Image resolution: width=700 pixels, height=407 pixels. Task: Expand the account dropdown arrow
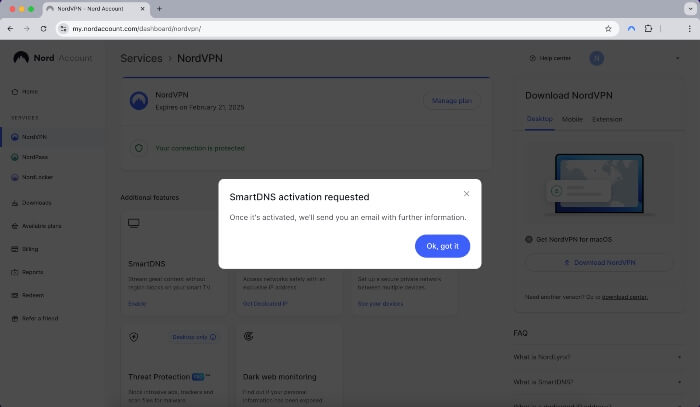click(x=678, y=58)
